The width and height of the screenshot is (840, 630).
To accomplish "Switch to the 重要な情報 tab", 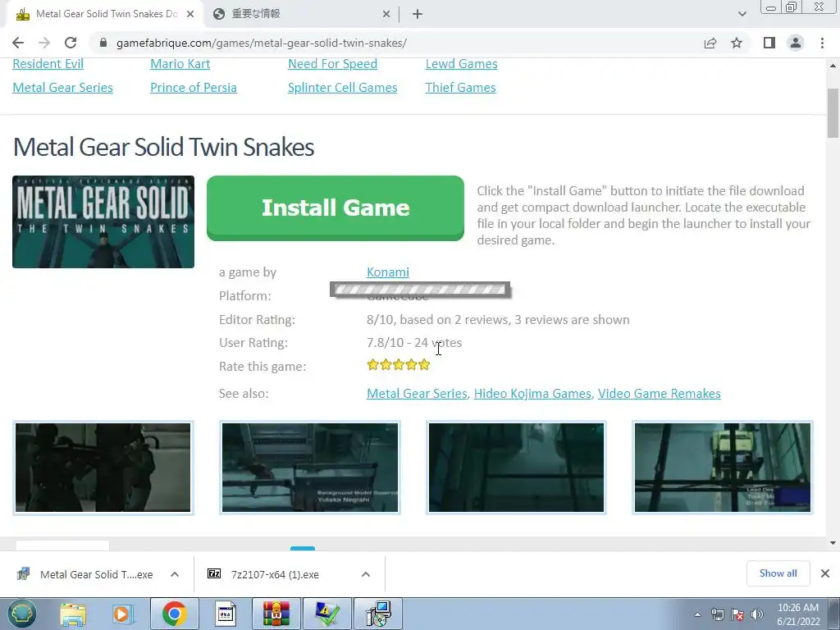I will coord(301,15).
